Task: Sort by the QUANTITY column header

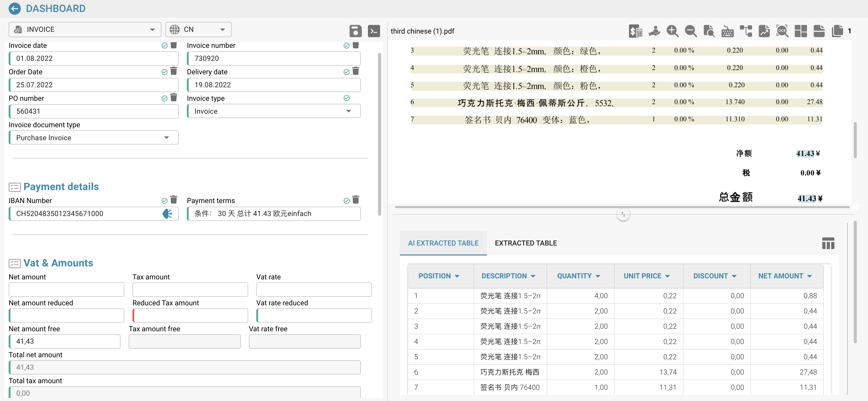Action: [x=578, y=276]
